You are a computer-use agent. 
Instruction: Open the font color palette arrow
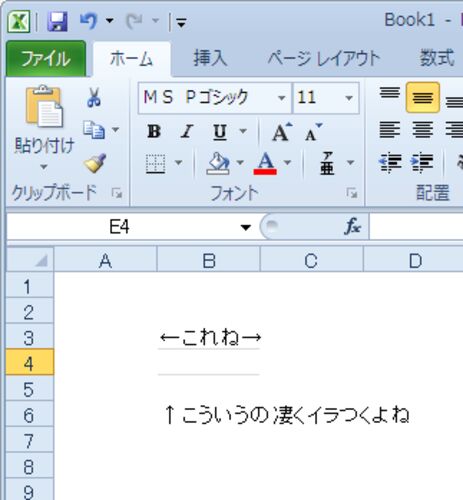click(287, 163)
